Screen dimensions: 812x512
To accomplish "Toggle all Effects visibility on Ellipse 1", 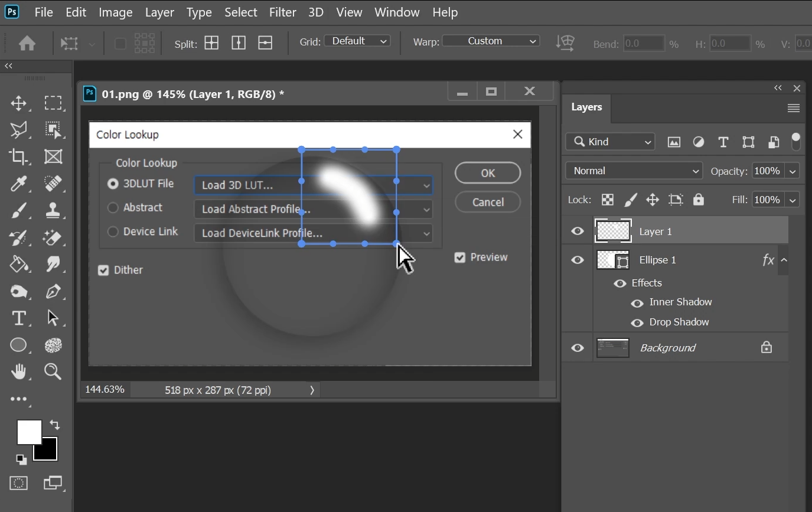I will pos(619,283).
